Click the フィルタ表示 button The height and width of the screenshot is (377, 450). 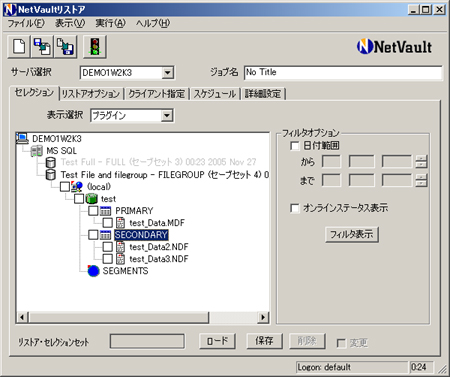tap(352, 234)
